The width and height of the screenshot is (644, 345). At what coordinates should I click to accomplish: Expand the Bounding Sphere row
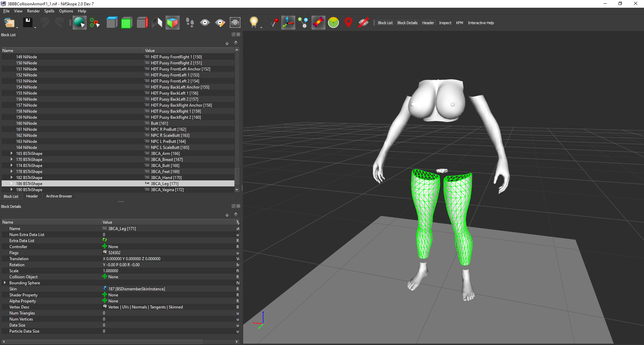(x=5, y=283)
